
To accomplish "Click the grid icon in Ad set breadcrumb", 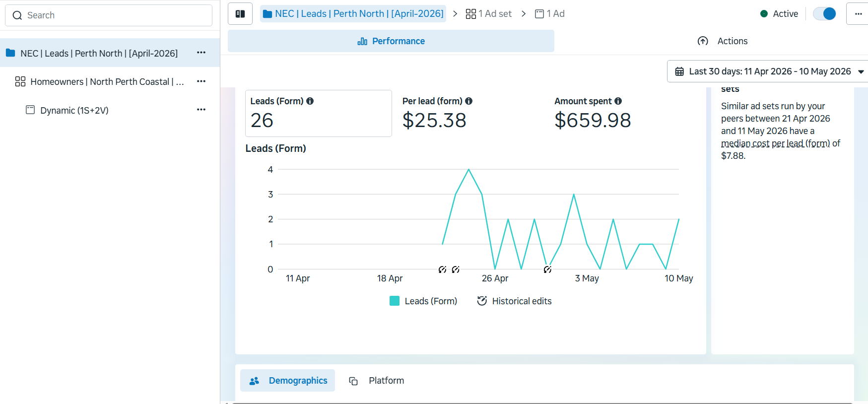I will point(471,14).
